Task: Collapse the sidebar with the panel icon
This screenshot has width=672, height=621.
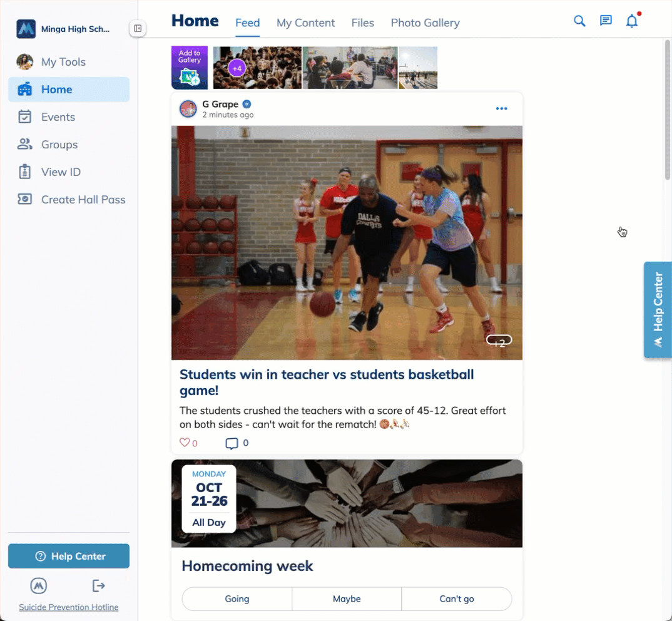Action: (138, 28)
